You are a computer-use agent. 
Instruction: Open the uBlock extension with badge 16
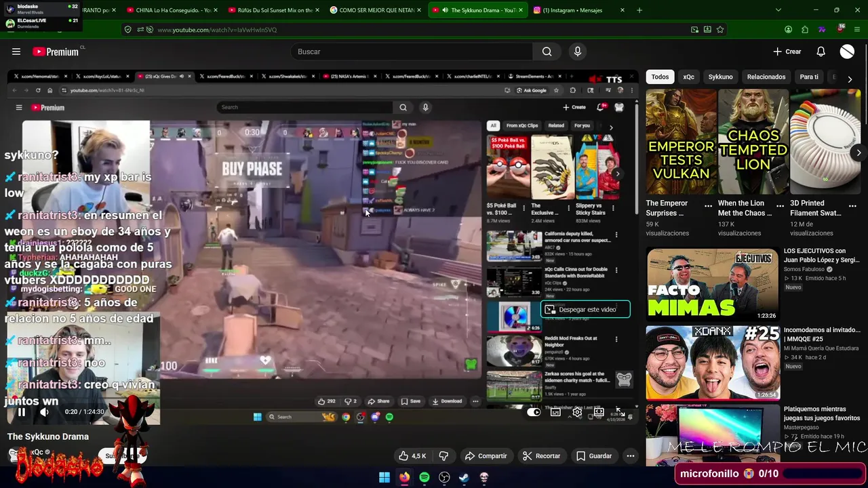coord(840,29)
